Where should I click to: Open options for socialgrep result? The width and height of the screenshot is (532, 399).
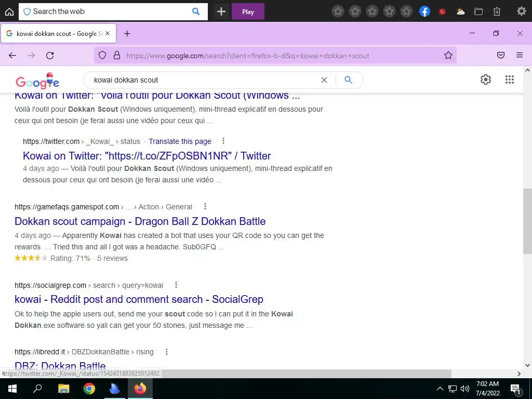click(176, 285)
